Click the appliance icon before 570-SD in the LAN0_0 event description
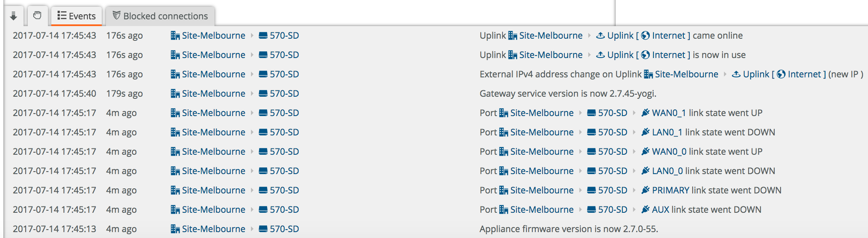 pyautogui.click(x=591, y=171)
